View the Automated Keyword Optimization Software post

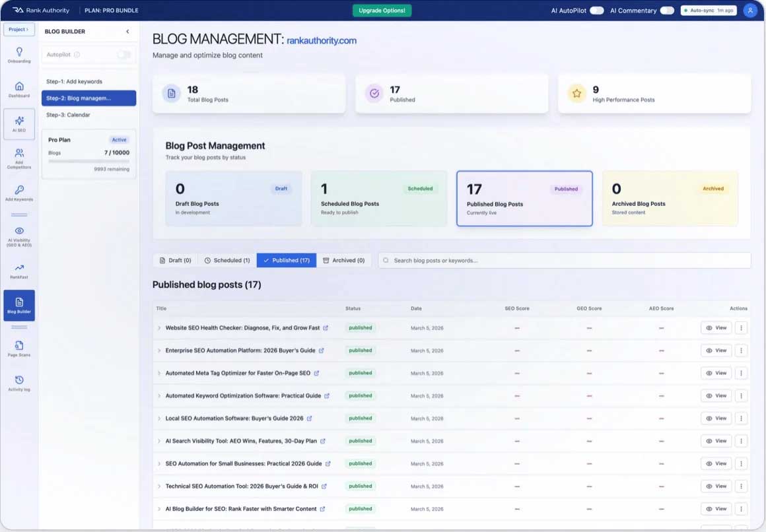pyautogui.click(x=716, y=396)
